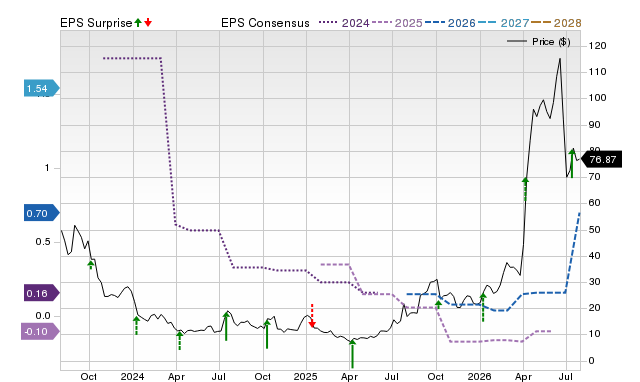This screenshot has width=640, height=382.
Task: Click the green surprise arrow at April 2026
Action: 525,189
